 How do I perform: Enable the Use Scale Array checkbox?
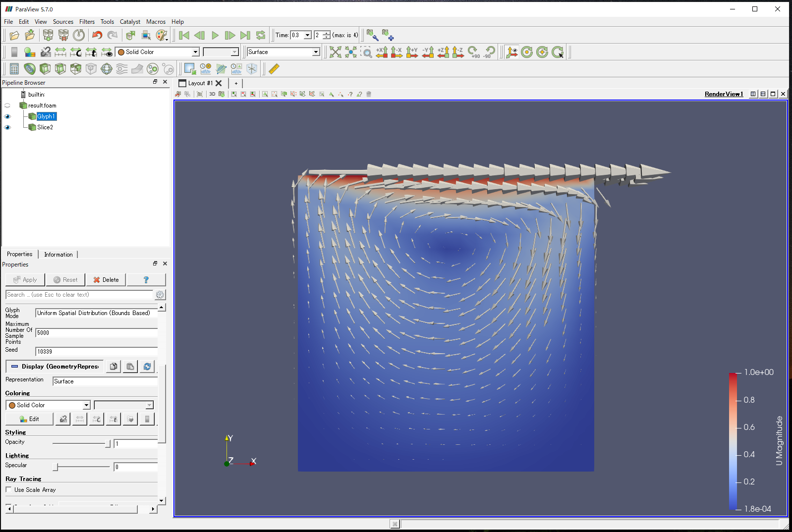[9, 490]
